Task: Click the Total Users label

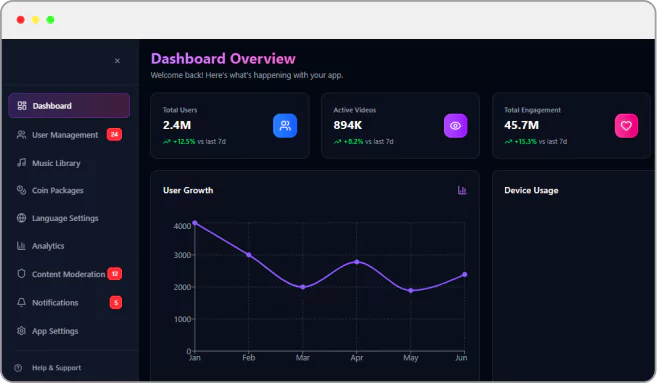Action: click(x=180, y=110)
